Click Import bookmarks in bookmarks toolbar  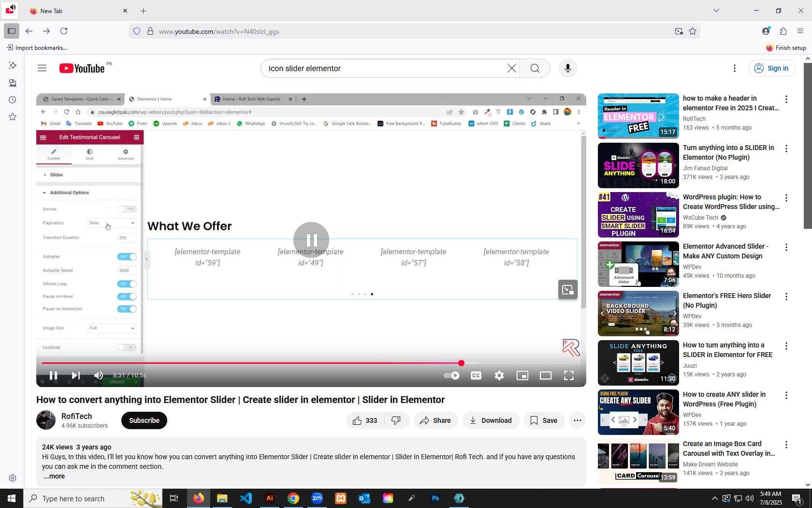[37, 47]
